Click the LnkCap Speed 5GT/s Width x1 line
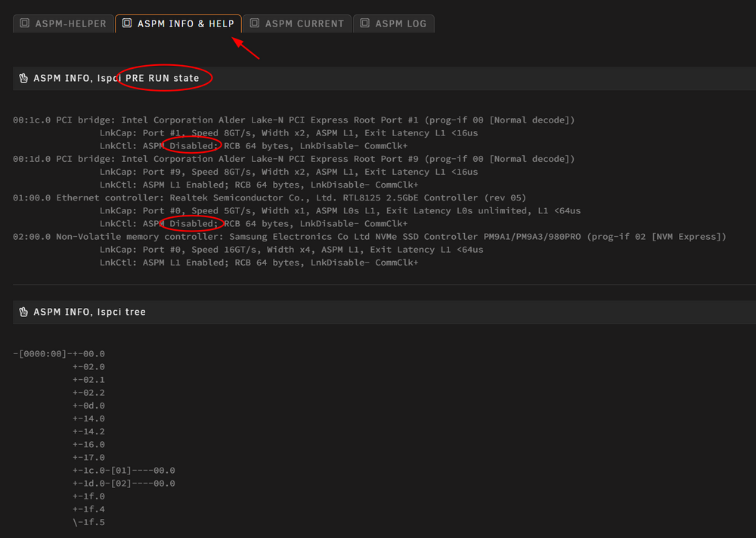The image size is (756, 538). click(x=340, y=211)
